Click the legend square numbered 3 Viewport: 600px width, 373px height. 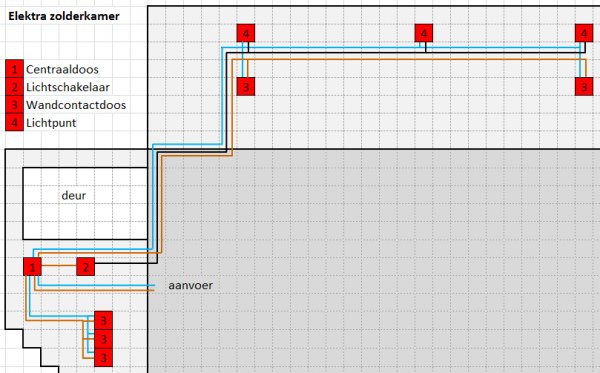(15, 104)
